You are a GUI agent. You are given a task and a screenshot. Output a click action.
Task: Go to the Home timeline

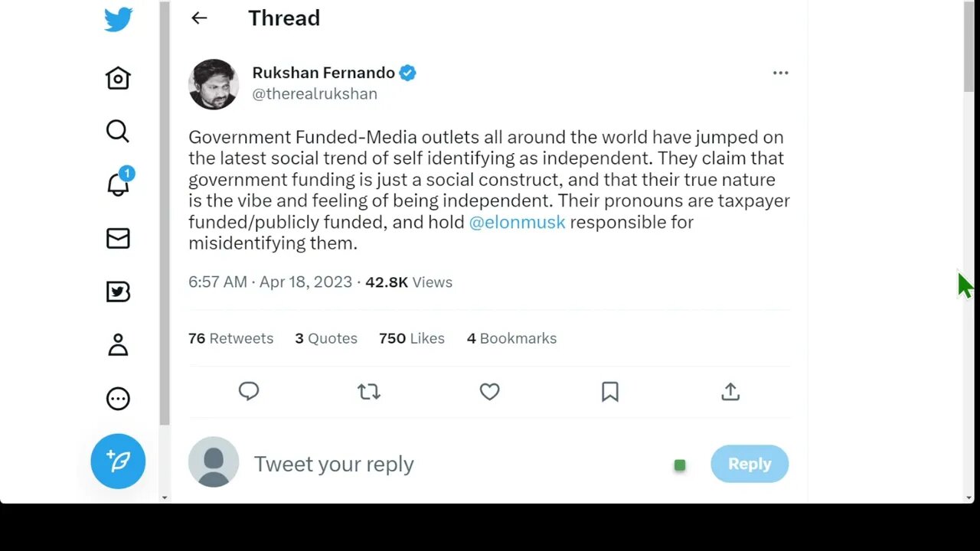point(118,78)
